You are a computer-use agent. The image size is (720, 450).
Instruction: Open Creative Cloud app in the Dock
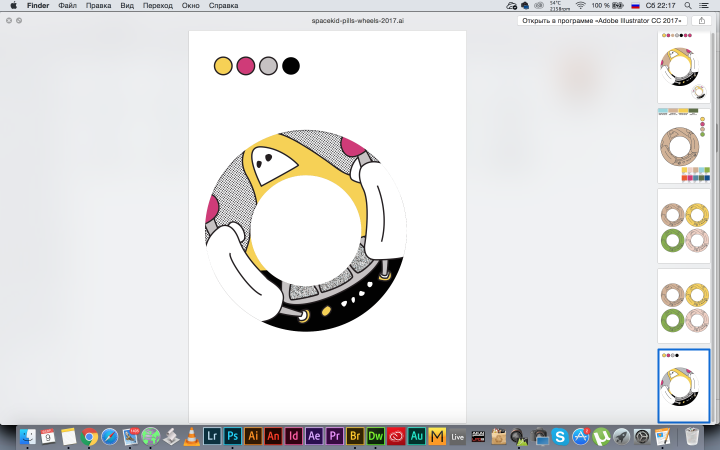point(396,436)
